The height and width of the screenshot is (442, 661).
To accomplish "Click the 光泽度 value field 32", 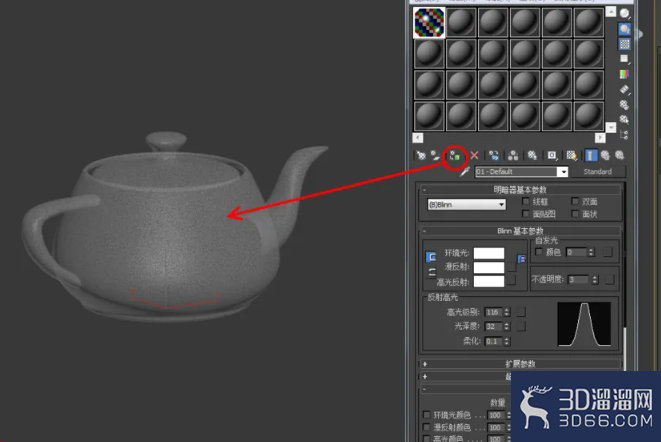I will coord(494,326).
